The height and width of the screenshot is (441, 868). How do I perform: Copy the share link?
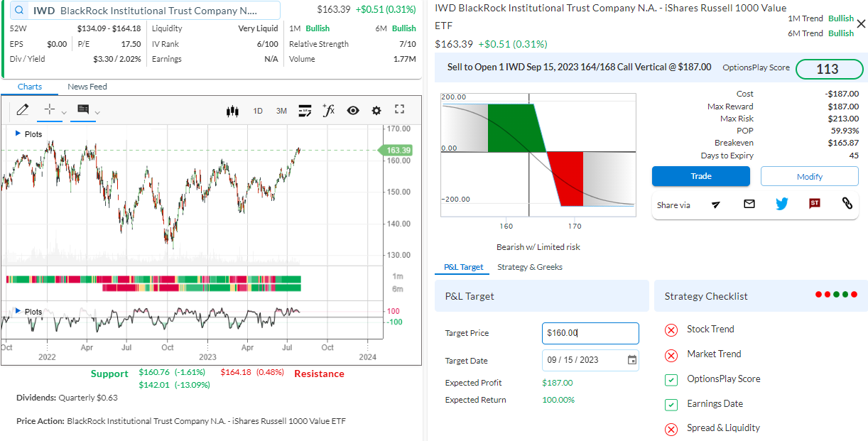(x=847, y=204)
